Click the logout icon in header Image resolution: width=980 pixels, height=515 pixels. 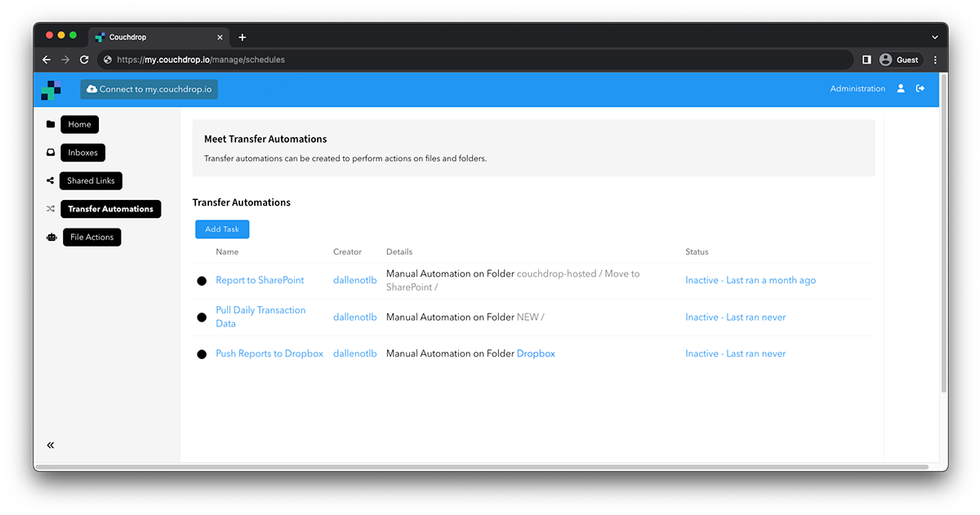(x=920, y=89)
